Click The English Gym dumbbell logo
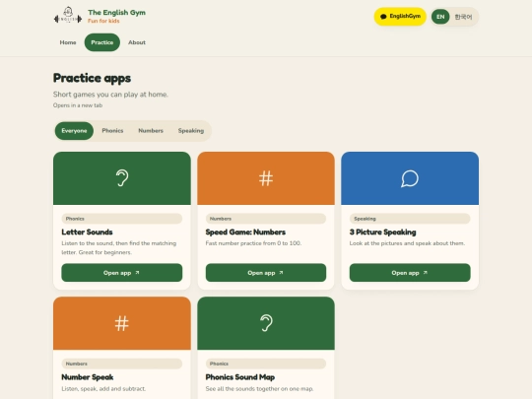The height and width of the screenshot is (399, 532). click(68, 16)
